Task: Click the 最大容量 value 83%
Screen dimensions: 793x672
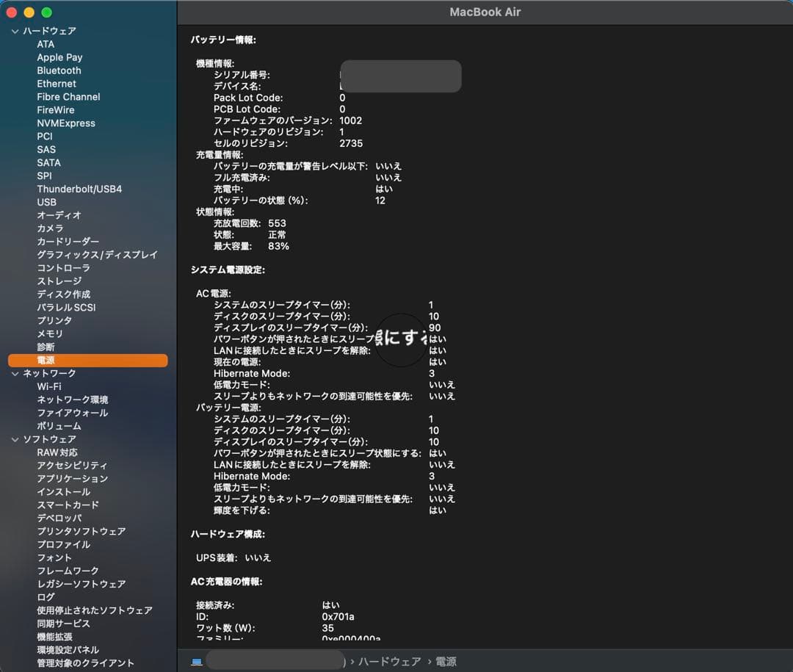Action: [x=279, y=247]
